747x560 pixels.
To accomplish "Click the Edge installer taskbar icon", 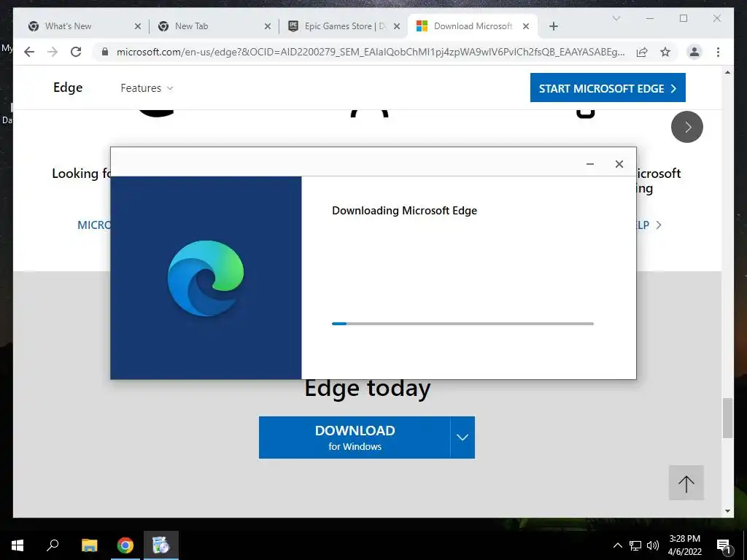I will pos(161,545).
